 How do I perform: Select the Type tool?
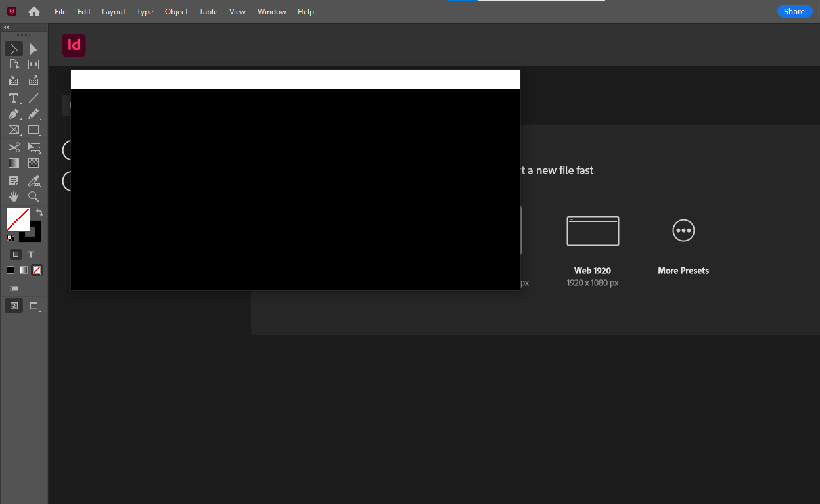coord(14,98)
